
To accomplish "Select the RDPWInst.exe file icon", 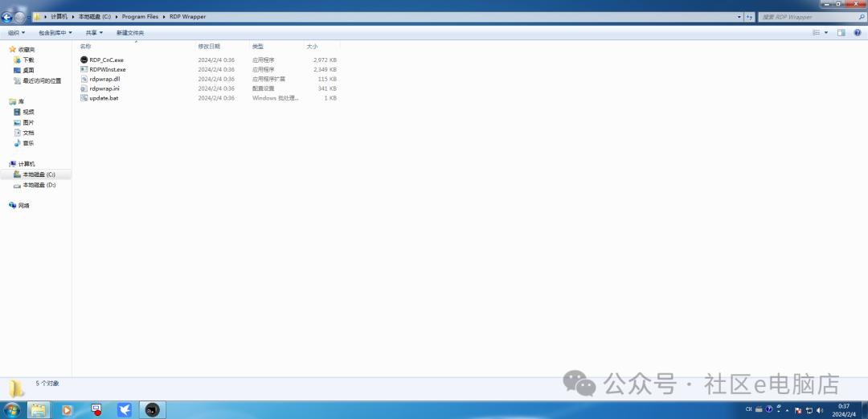I will click(x=84, y=69).
